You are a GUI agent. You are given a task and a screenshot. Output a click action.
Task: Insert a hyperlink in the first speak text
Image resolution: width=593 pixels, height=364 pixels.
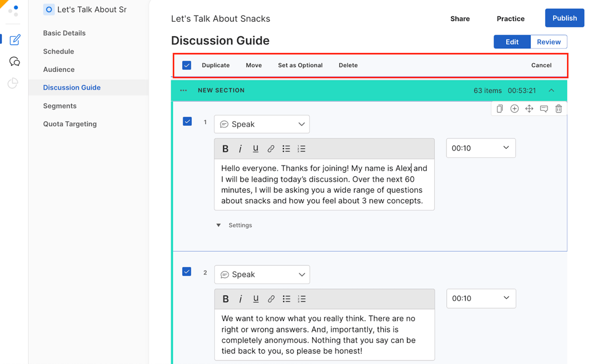click(x=271, y=148)
